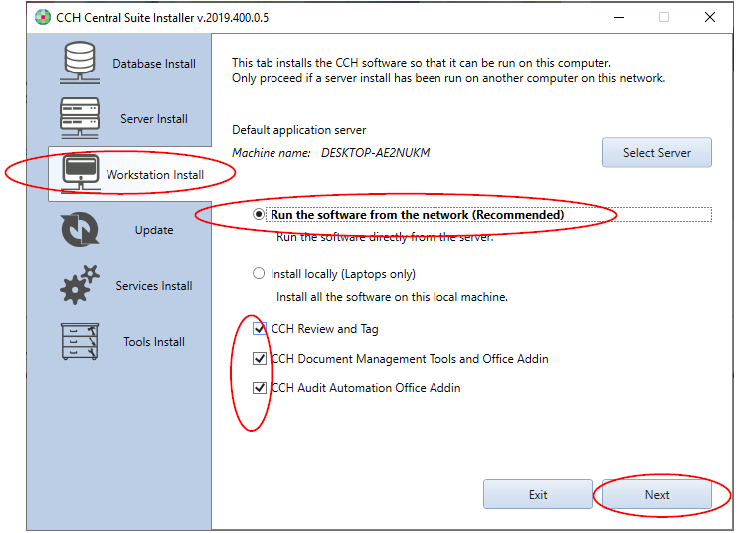Click the Exit button
Viewport: 738px width, 533px height.
click(x=538, y=494)
